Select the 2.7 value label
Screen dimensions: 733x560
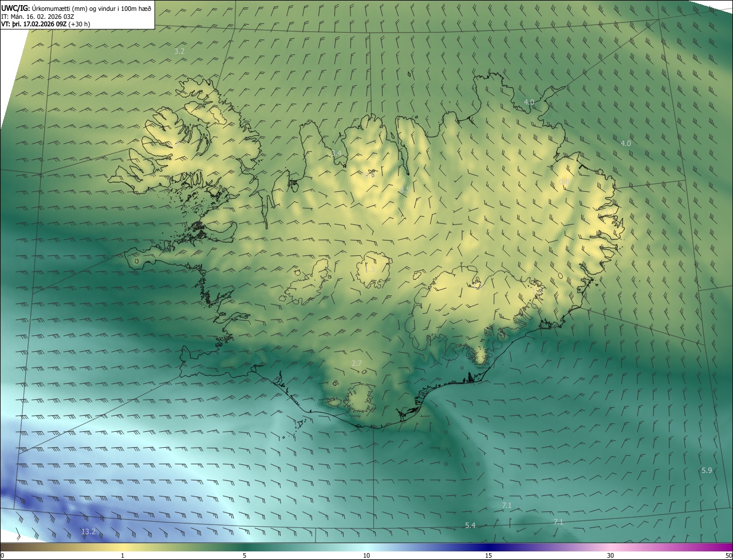[356, 363]
